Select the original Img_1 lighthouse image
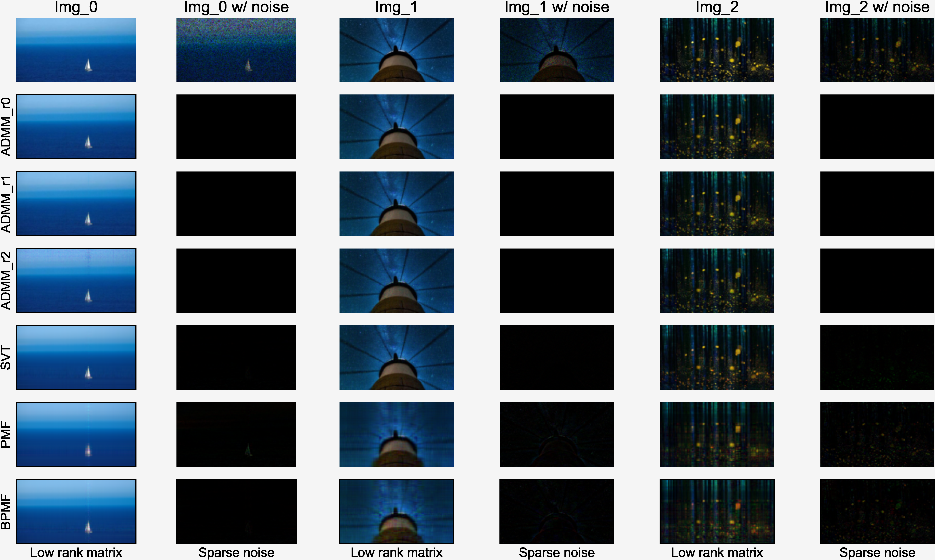 click(x=396, y=49)
